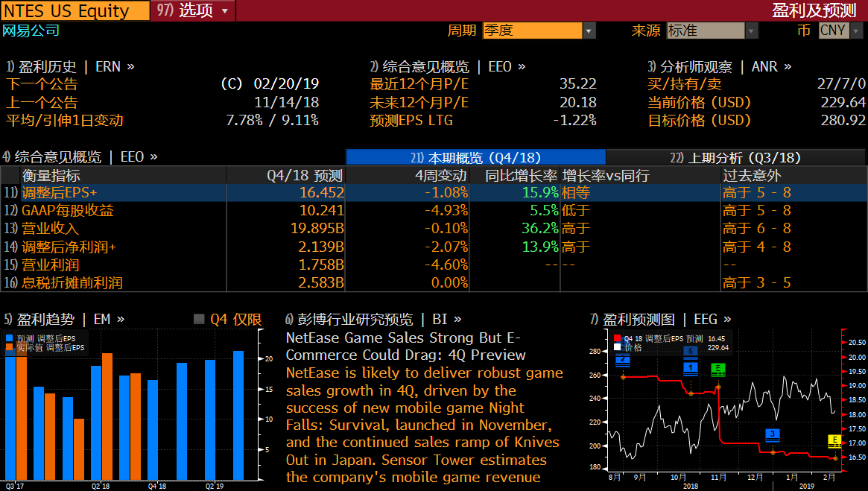Click the NTES US Equity ticker field

pos(75,10)
